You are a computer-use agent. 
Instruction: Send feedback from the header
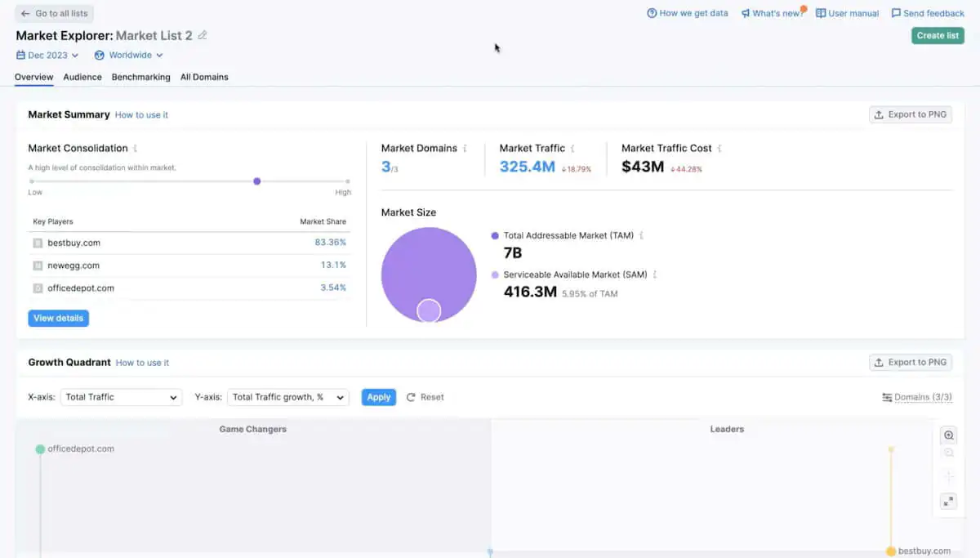tap(928, 13)
